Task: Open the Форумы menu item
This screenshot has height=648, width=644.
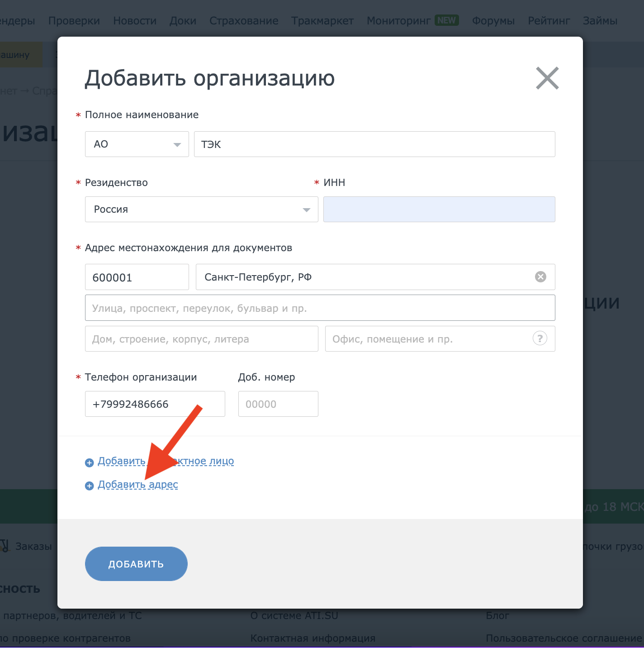Action: coord(493,21)
